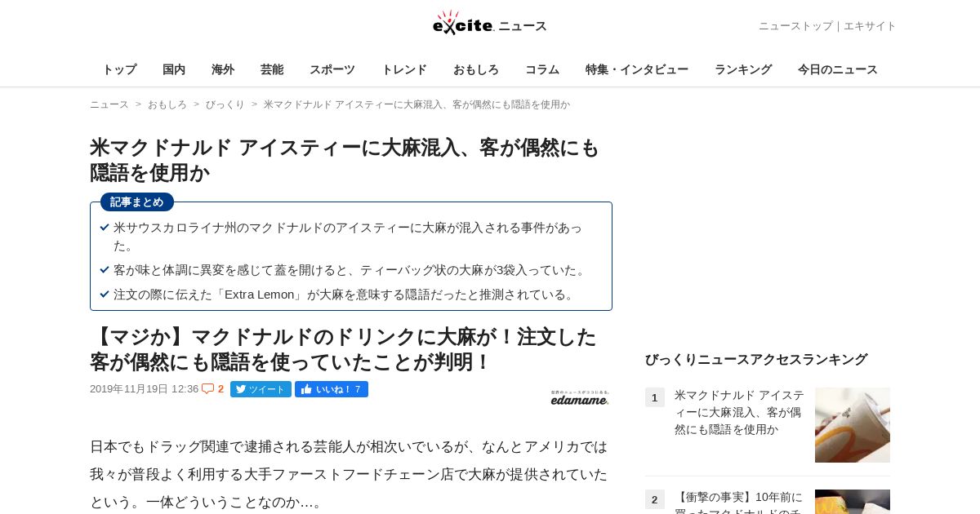Select 芸能 in the navigation
This screenshot has height=514, width=980.
pyautogui.click(x=272, y=69)
